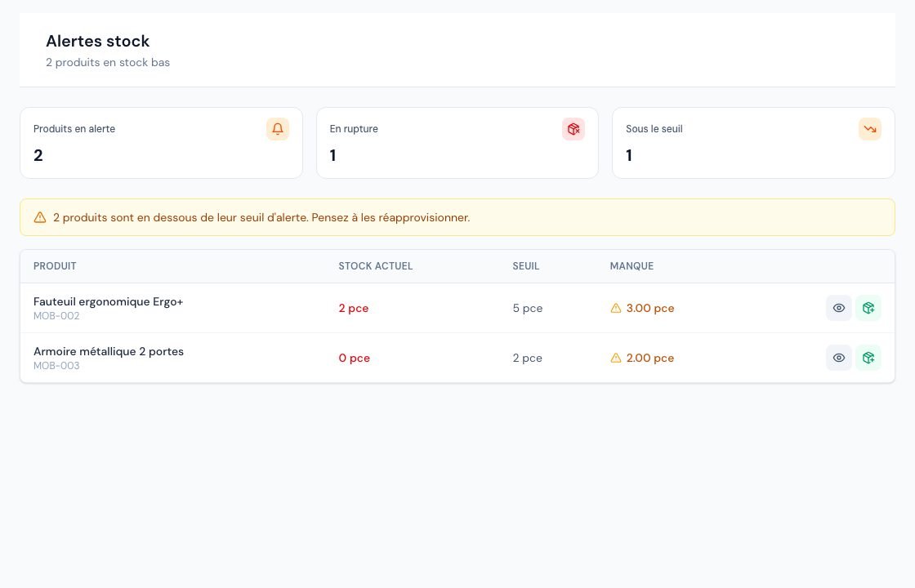Click the warning icon beside 2.00 pce
This screenshot has height=588, width=915.
(x=616, y=358)
